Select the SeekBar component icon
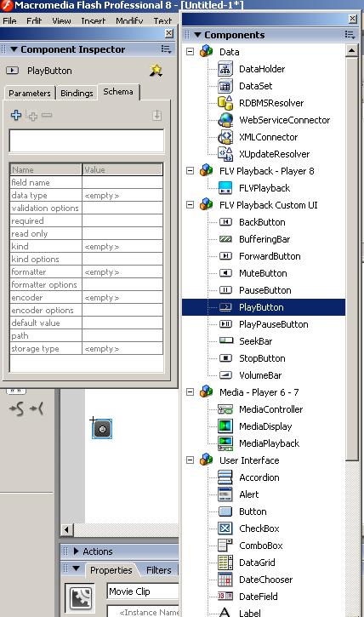Viewport: 364px width, 617px height. click(226, 340)
